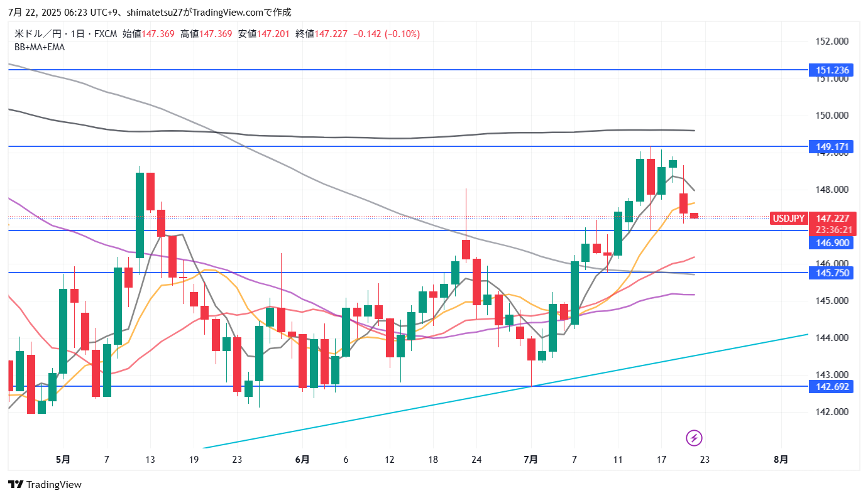Select the 146.900 horizontal line price label
Image resolution: width=868 pixels, height=498 pixels.
click(x=832, y=243)
